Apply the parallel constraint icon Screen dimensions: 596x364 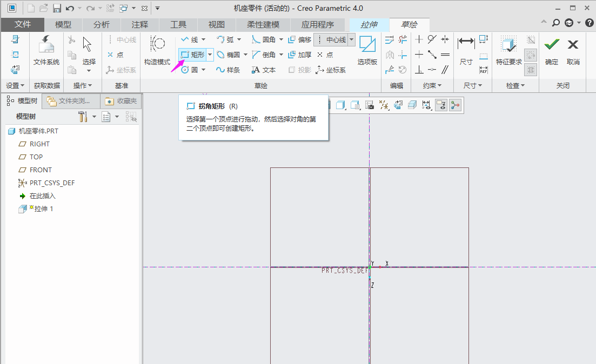click(445, 70)
